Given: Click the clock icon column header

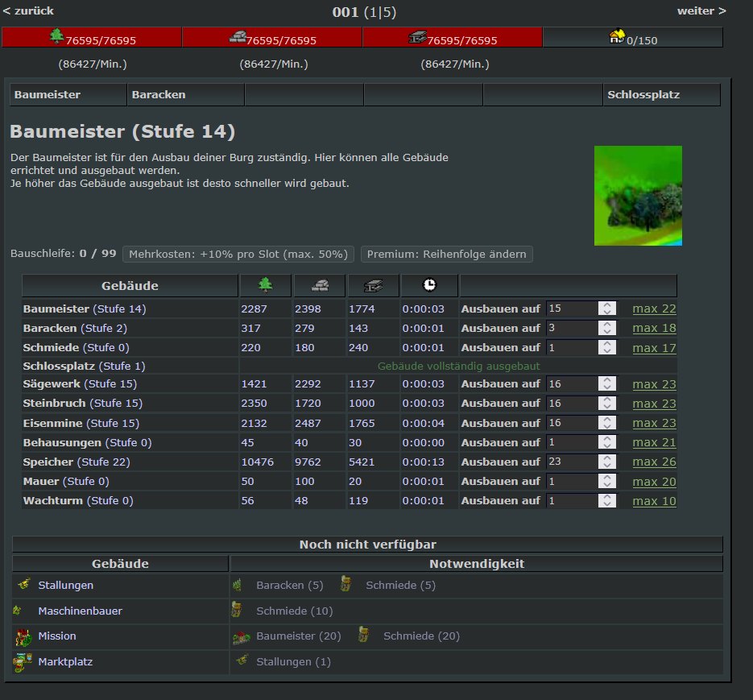Looking at the screenshot, I should tap(429, 285).
